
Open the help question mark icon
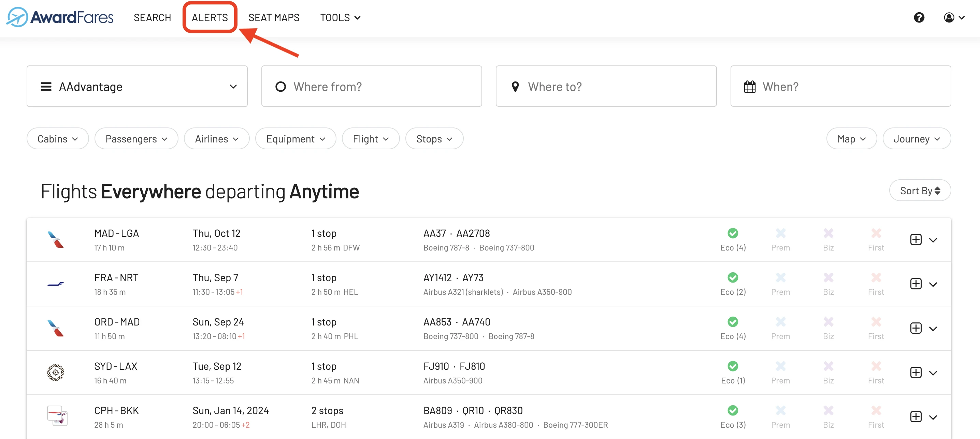[919, 17]
